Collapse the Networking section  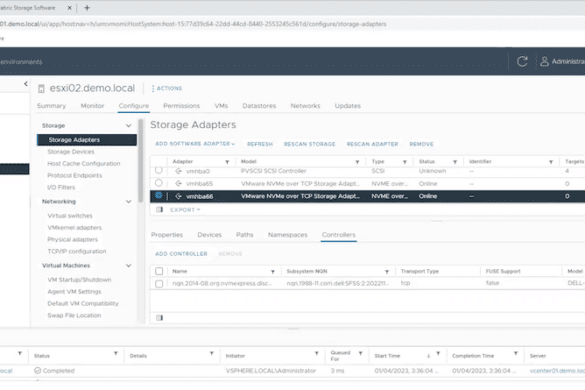tap(128, 202)
